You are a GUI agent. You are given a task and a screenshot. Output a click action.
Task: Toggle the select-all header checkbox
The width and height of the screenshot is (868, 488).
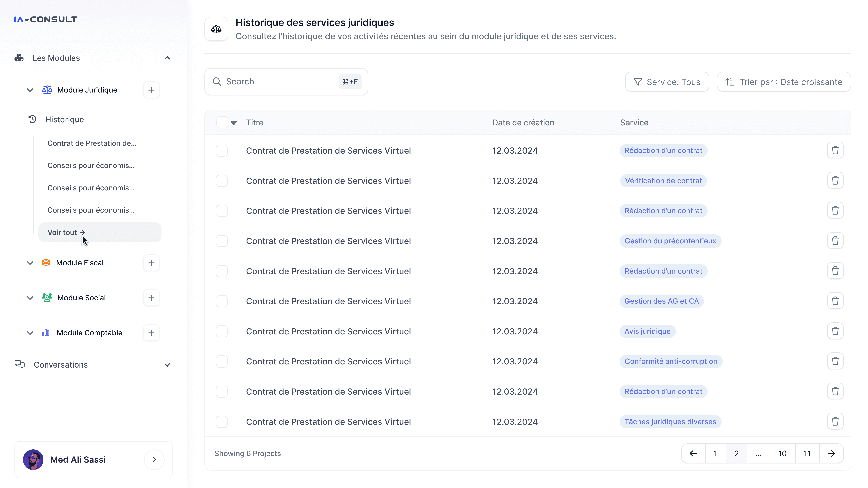[x=222, y=122]
